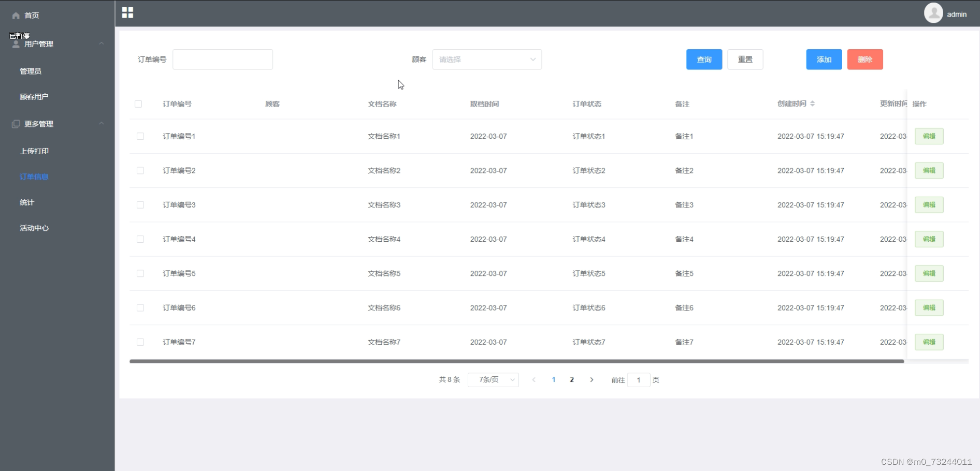Focus the 订单编号 search input
This screenshot has width=980, height=471.
(x=223, y=60)
